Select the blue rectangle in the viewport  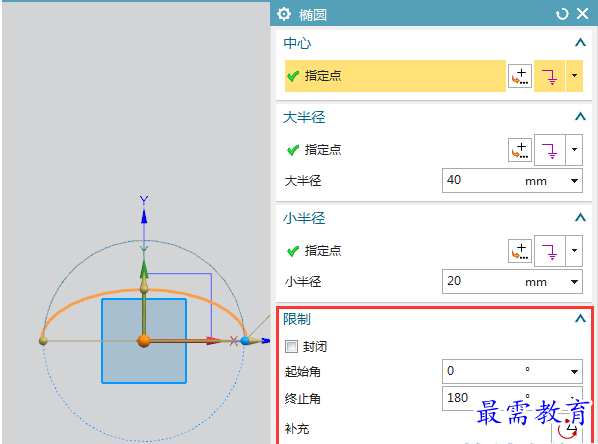coord(144,341)
